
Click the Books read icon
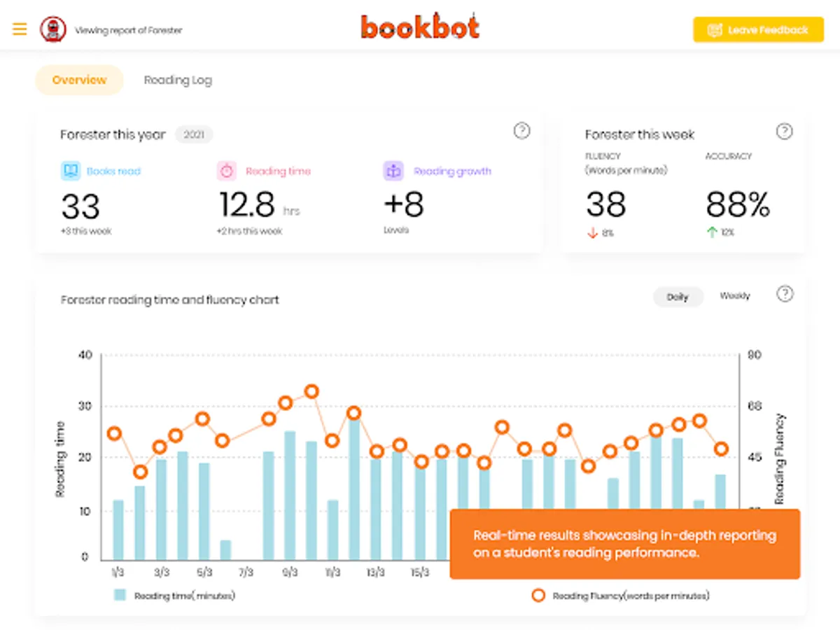71,171
